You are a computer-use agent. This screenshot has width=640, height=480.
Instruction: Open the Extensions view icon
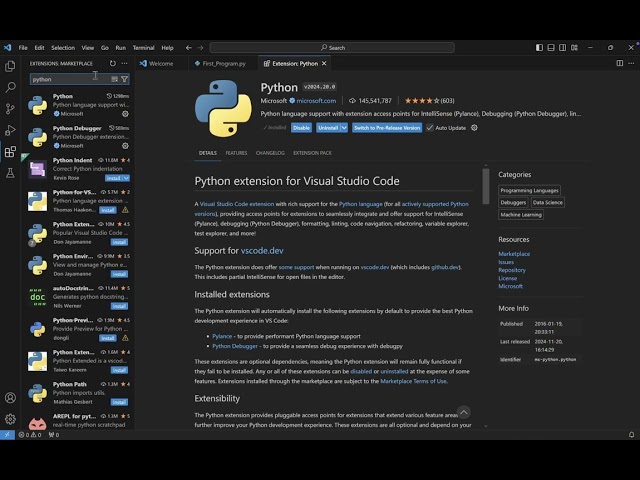point(10,152)
